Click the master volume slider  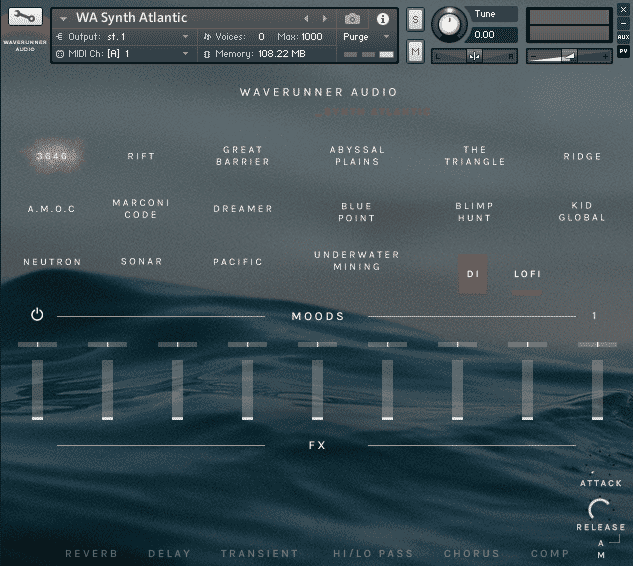pos(569,56)
